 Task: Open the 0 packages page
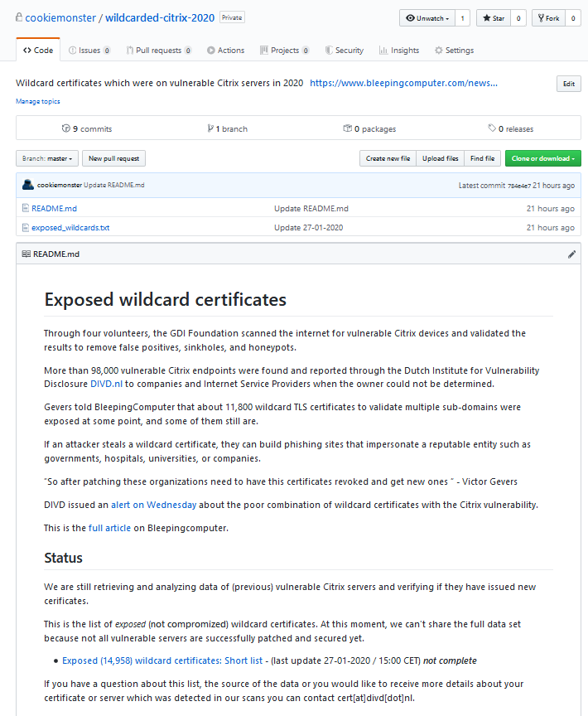coord(369,128)
